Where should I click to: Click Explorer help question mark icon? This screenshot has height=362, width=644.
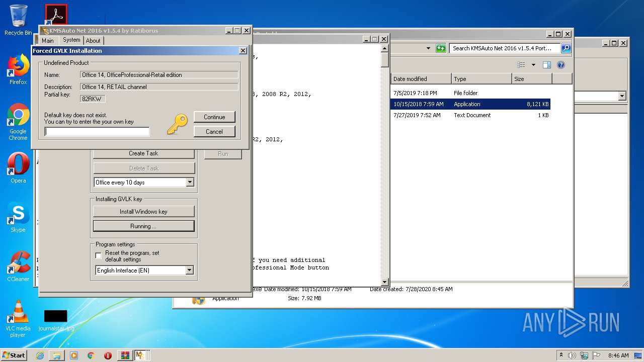(561, 65)
